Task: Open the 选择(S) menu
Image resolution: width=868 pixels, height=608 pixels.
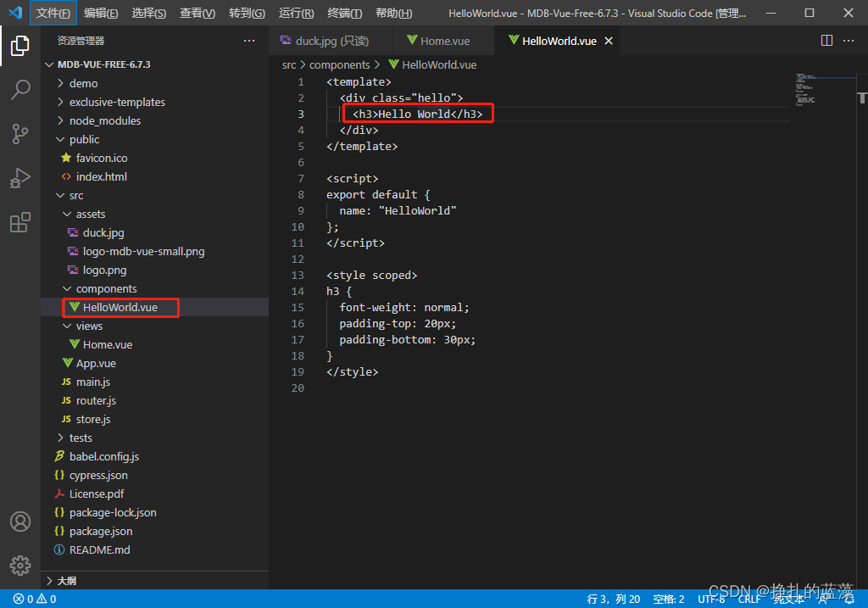Action: pyautogui.click(x=149, y=13)
